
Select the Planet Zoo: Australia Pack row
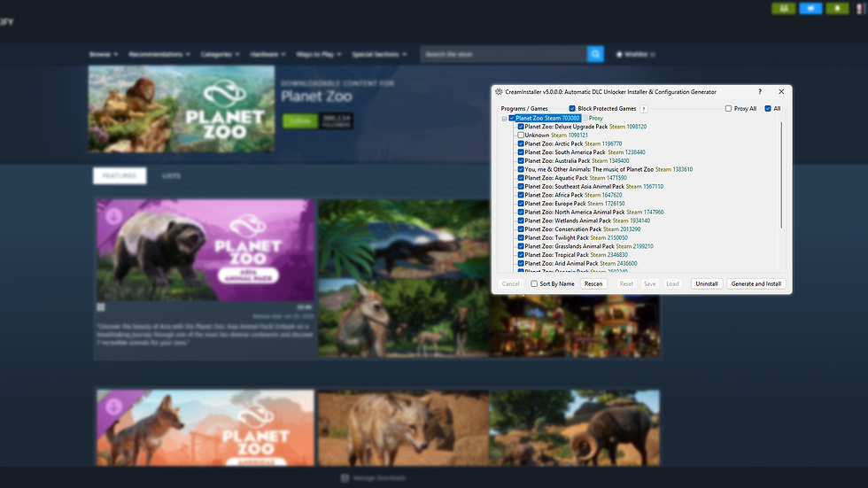coord(577,161)
